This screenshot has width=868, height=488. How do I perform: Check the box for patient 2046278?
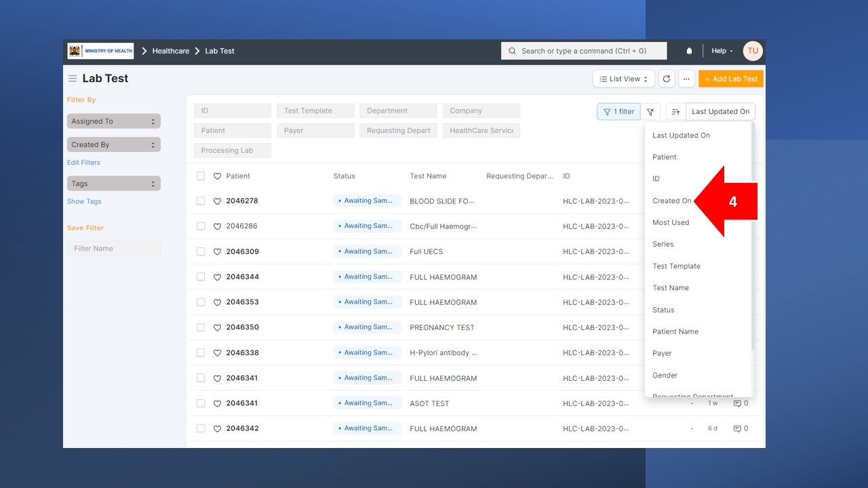pos(201,201)
